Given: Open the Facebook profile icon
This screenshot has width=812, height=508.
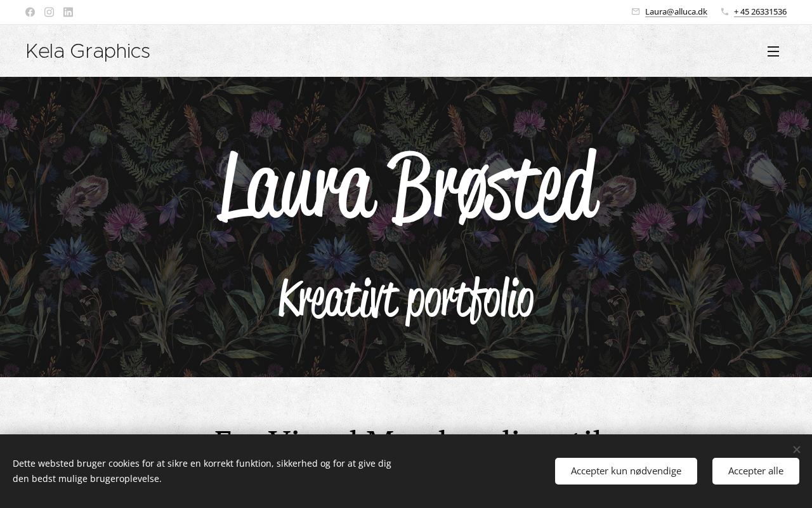Looking at the screenshot, I should click(x=30, y=12).
